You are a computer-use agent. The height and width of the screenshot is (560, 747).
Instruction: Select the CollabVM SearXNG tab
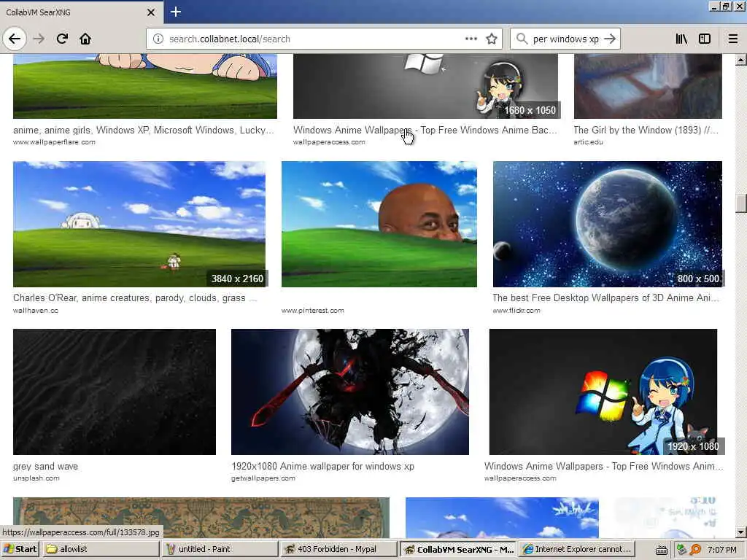coord(81,12)
